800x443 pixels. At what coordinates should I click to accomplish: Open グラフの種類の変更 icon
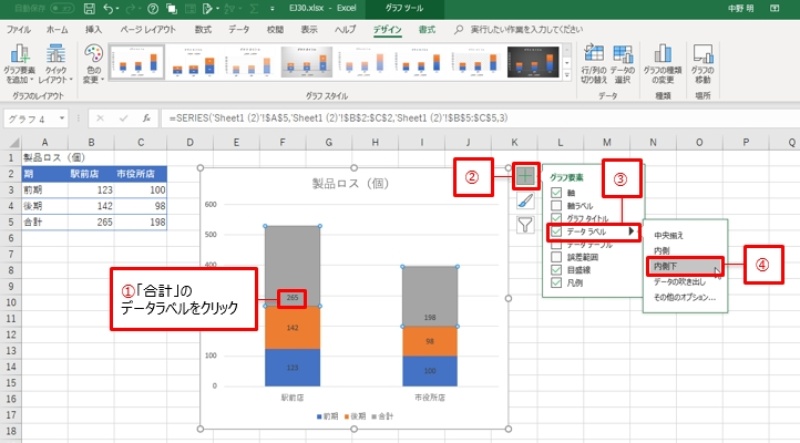coord(663,62)
